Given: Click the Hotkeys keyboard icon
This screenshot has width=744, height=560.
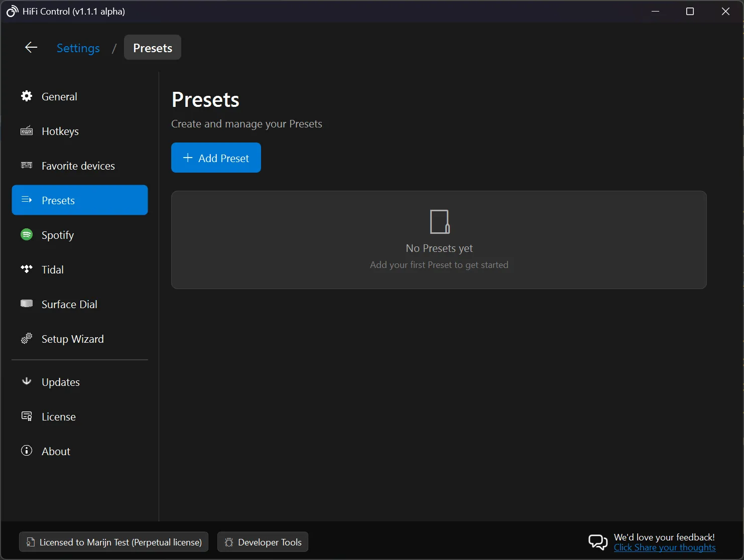Looking at the screenshot, I should [26, 131].
